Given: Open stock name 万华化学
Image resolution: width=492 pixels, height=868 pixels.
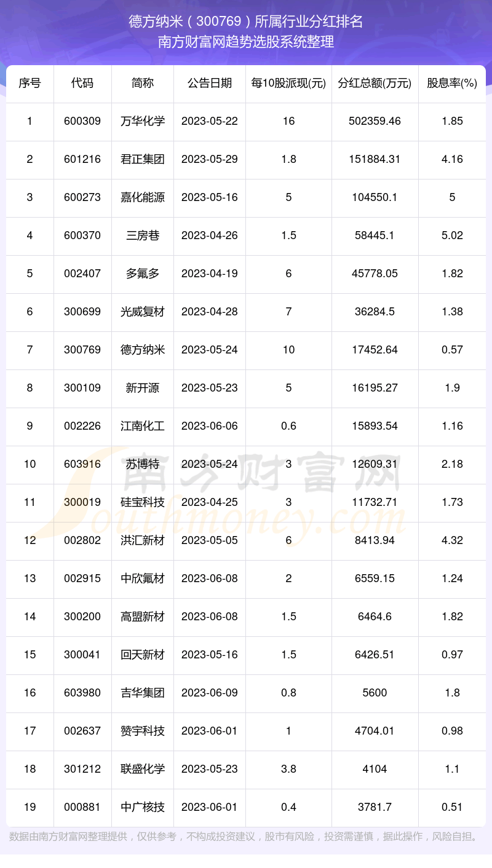Looking at the screenshot, I should click(x=143, y=121).
